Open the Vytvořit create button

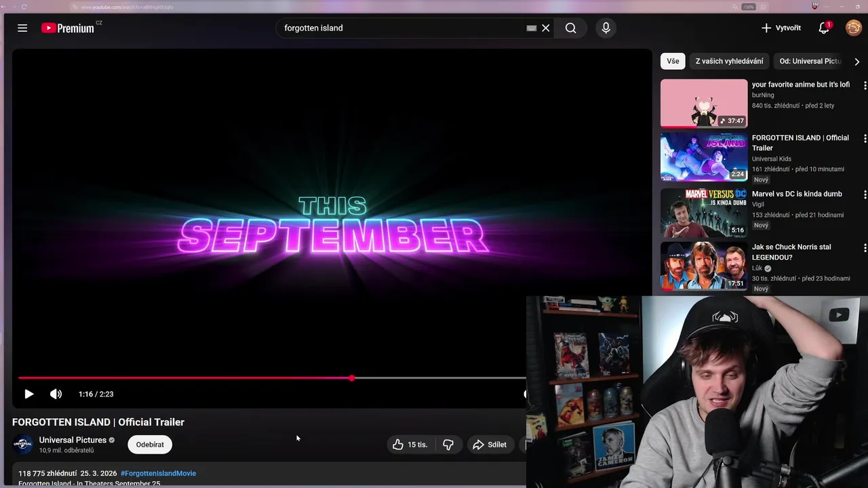pyautogui.click(x=781, y=28)
